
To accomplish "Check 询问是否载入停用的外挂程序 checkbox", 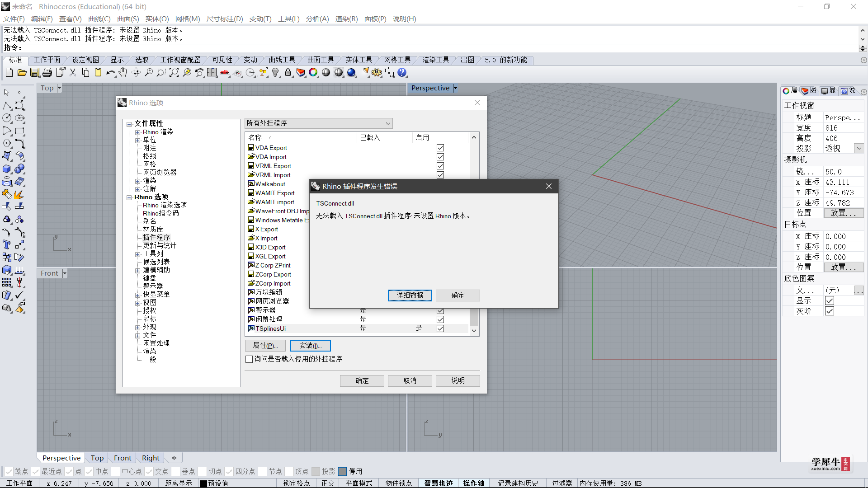I will (249, 359).
